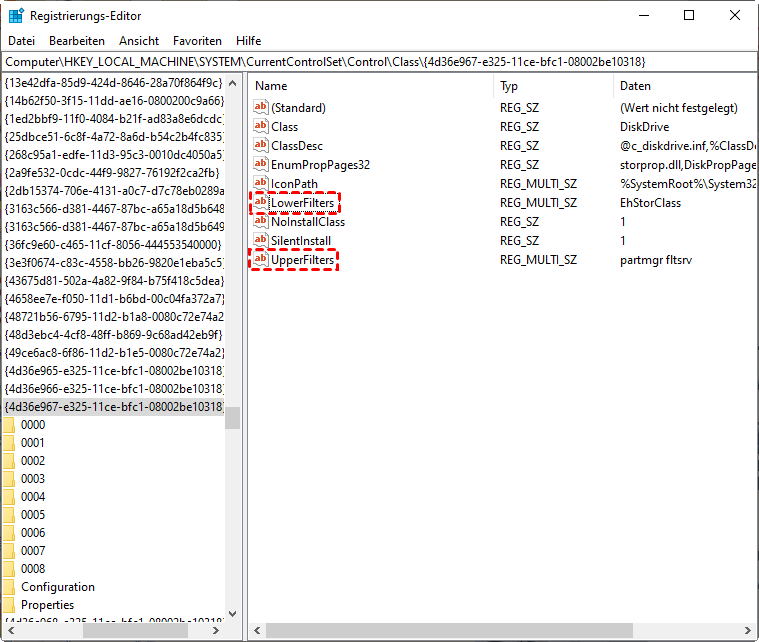Click the icon next to Class value

tap(260, 126)
